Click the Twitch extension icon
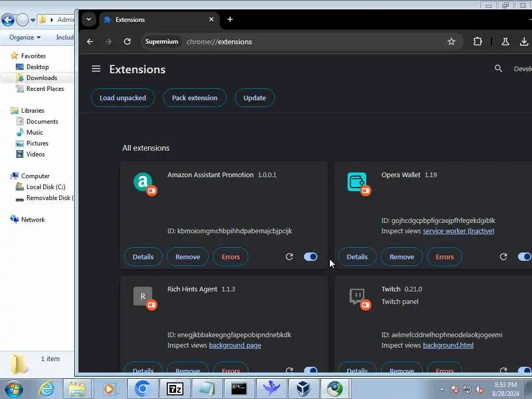The width and height of the screenshot is (532, 399). [357, 296]
